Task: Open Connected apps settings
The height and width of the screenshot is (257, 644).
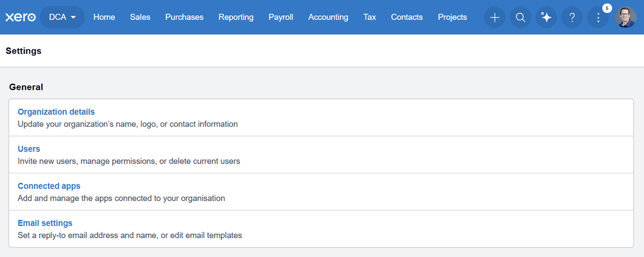Action: [x=49, y=186]
